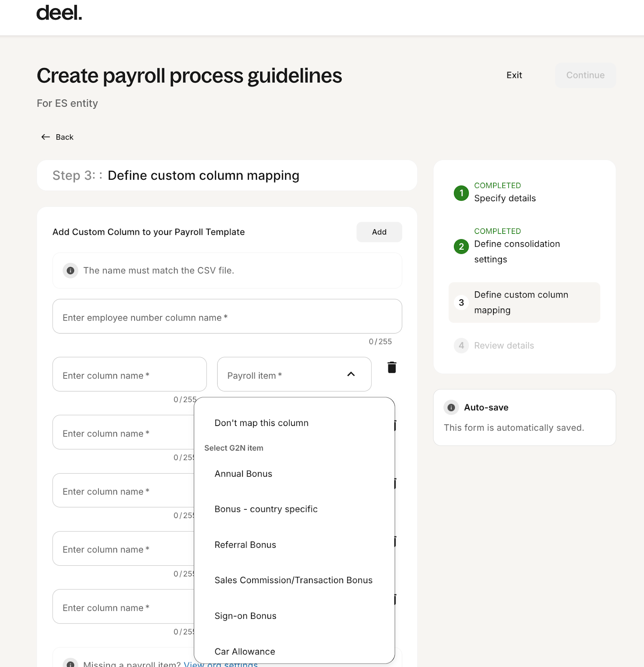Click the CSV file info icon
644x667 pixels.
(70, 271)
